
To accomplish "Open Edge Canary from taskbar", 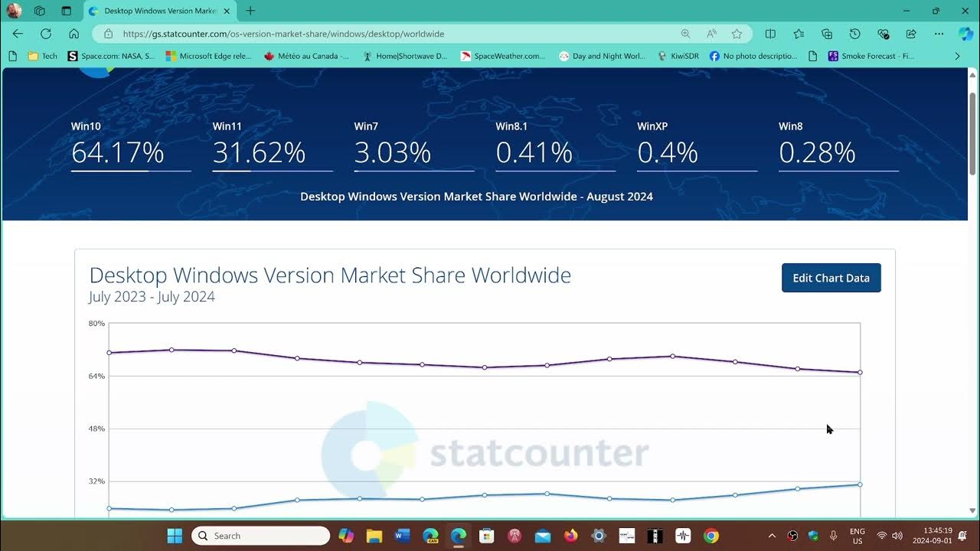I will pyautogui.click(x=430, y=536).
